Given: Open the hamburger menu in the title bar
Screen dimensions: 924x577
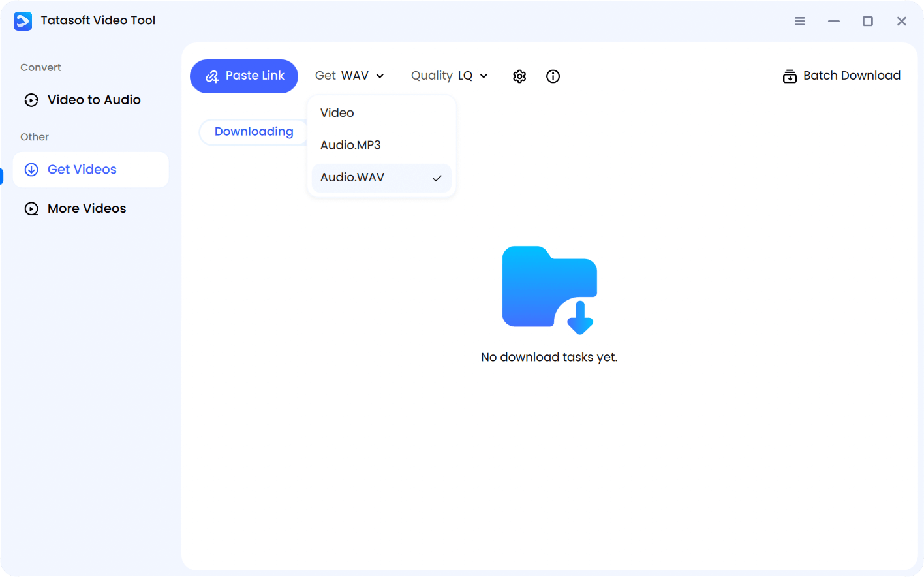Looking at the screenshot, I should (799, 21).
